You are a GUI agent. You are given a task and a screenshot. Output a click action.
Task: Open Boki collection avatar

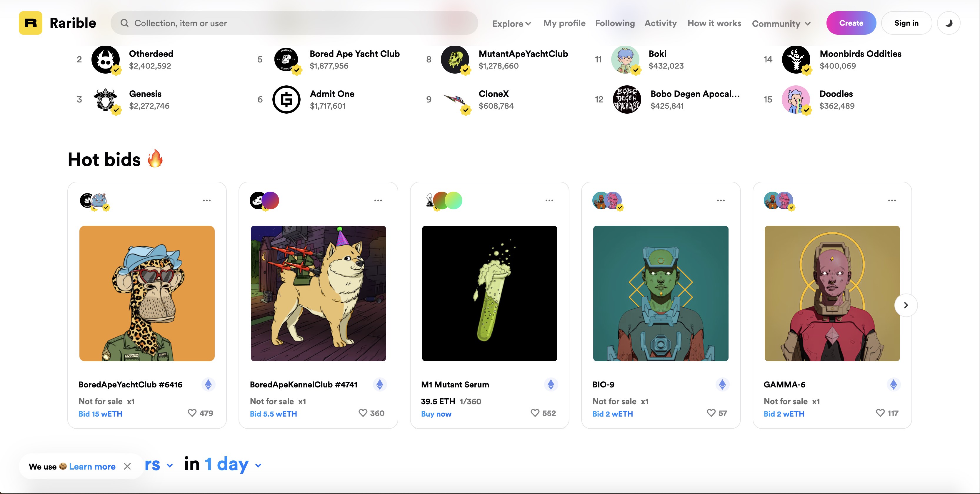coord(625,59)
